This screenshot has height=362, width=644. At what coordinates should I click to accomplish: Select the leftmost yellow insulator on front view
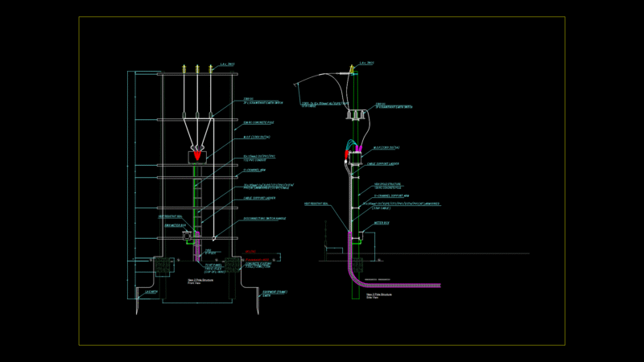pyautogui.click(x=184, y=69)
